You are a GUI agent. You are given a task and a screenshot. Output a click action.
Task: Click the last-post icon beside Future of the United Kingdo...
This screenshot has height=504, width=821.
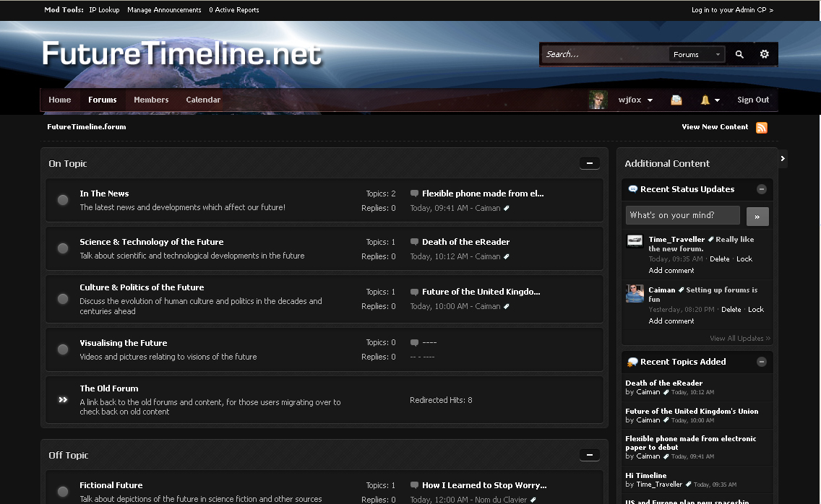pos(414,292)
